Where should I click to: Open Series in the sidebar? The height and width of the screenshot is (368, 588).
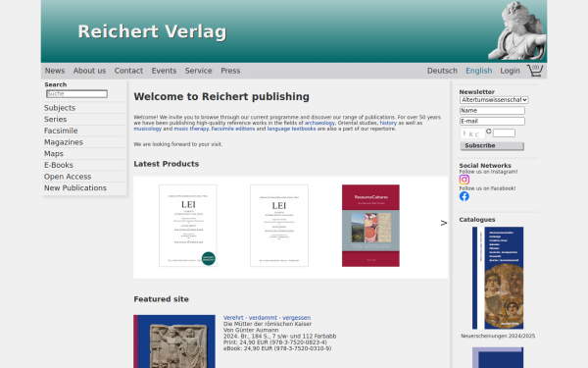[x=56, y=120]
